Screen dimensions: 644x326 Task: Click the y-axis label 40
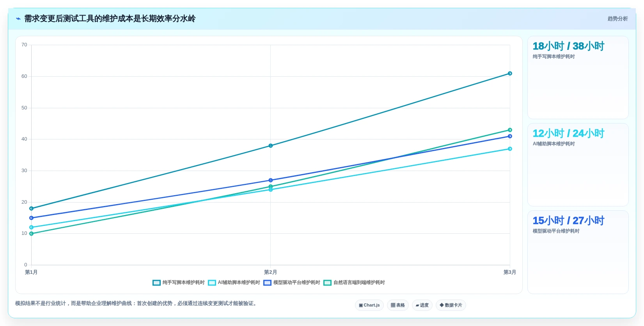[24, 139]
